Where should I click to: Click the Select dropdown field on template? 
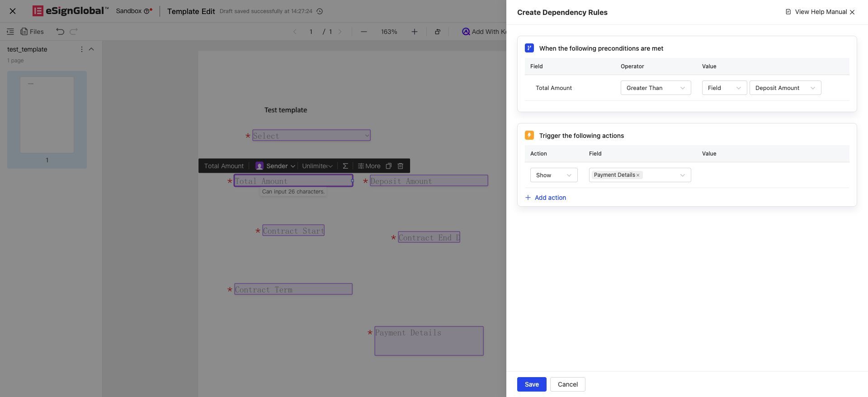(311, 136)
